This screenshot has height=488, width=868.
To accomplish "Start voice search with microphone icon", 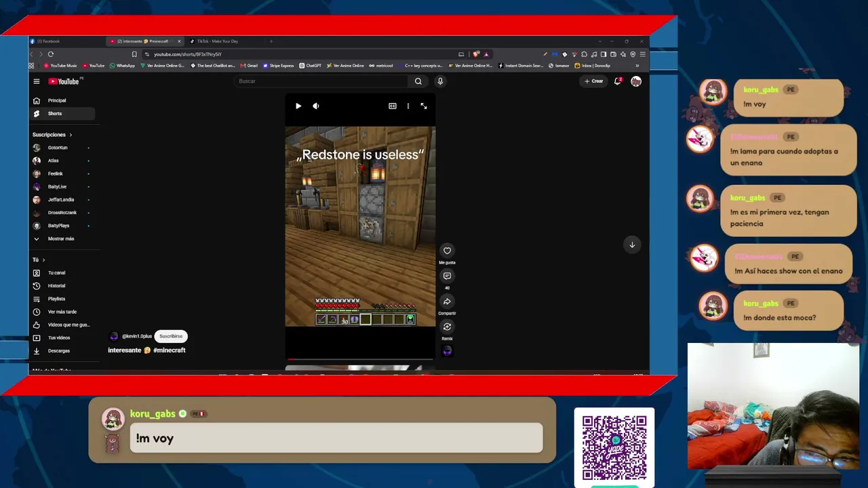I will click(440, 81).
